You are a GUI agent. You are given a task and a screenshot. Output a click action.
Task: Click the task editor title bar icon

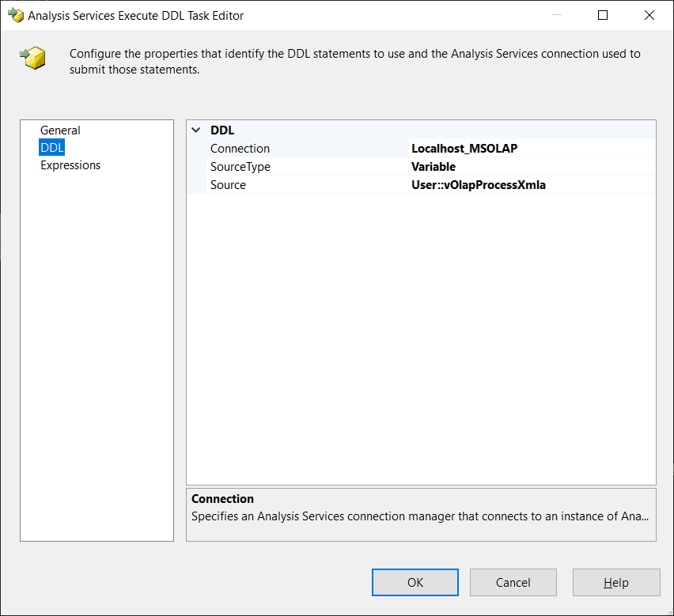tap(15, 15)
